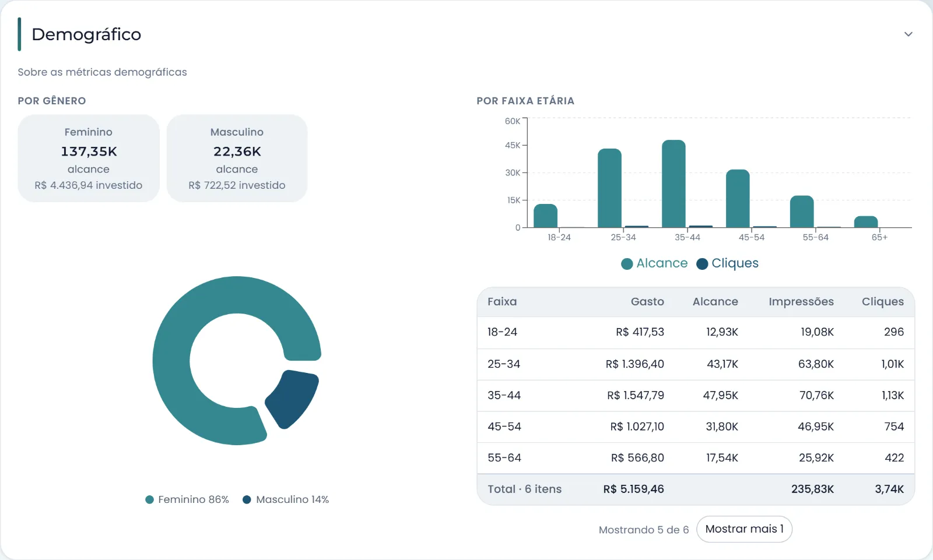Click the R$ 1.547,79 spend value
Viewport: 933px width, 560px height.
[635, 396]
